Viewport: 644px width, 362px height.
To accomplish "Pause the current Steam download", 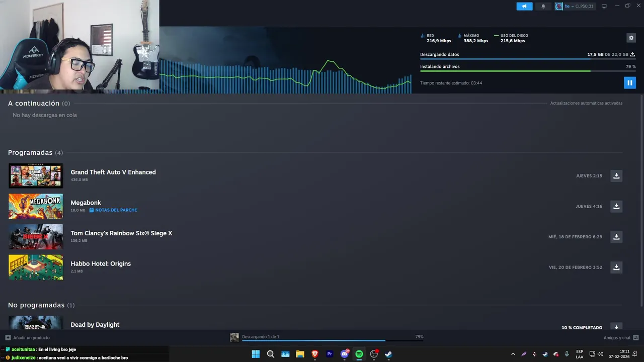I will tap(629, 82).
